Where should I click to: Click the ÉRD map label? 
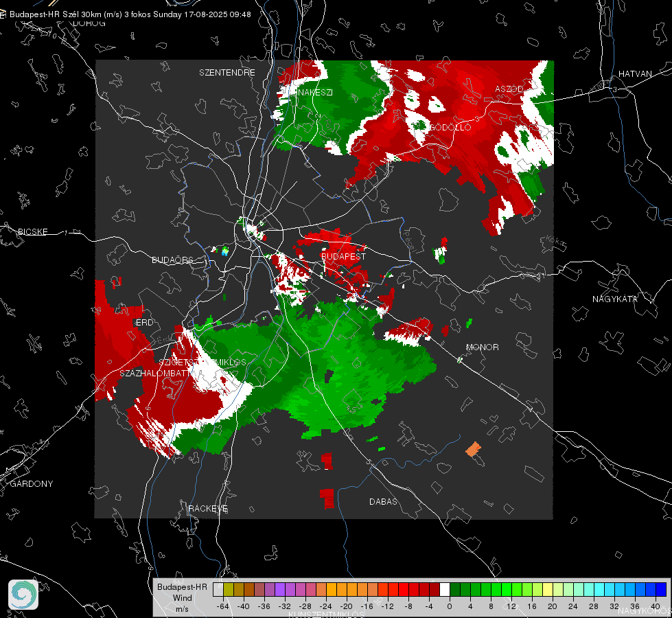144,323
